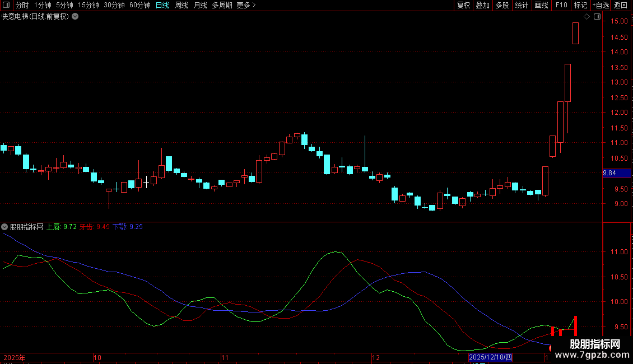Click the 叠加 overlay button
The height and width of the screenshot is (364, 633).
point(482,5)
